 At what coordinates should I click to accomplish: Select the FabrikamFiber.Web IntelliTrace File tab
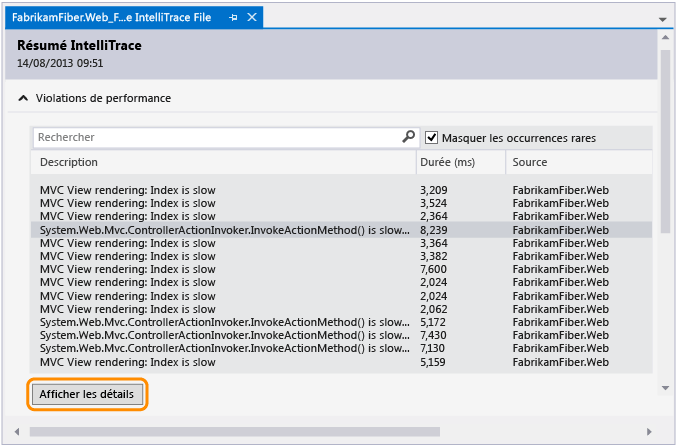[111, 18]
